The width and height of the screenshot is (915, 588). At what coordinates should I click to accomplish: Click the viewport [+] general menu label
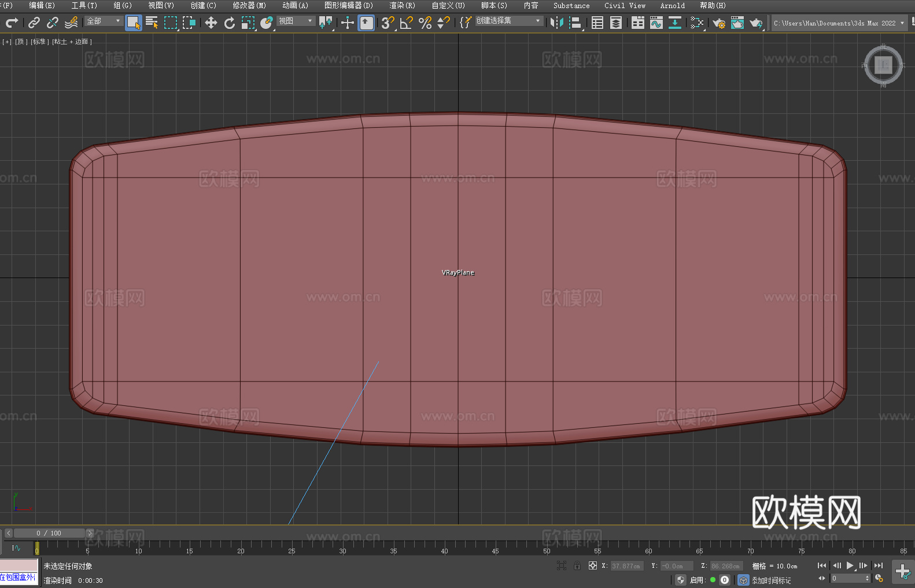click(7, 42)
